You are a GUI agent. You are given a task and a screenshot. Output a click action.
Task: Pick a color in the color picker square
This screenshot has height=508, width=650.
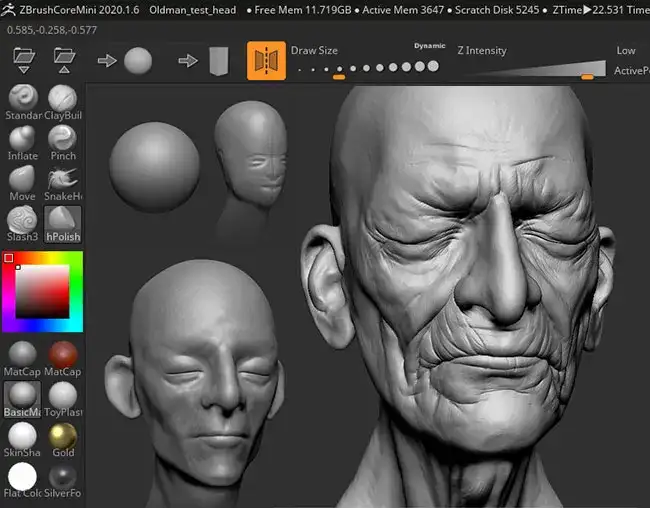tap(42, 292)
